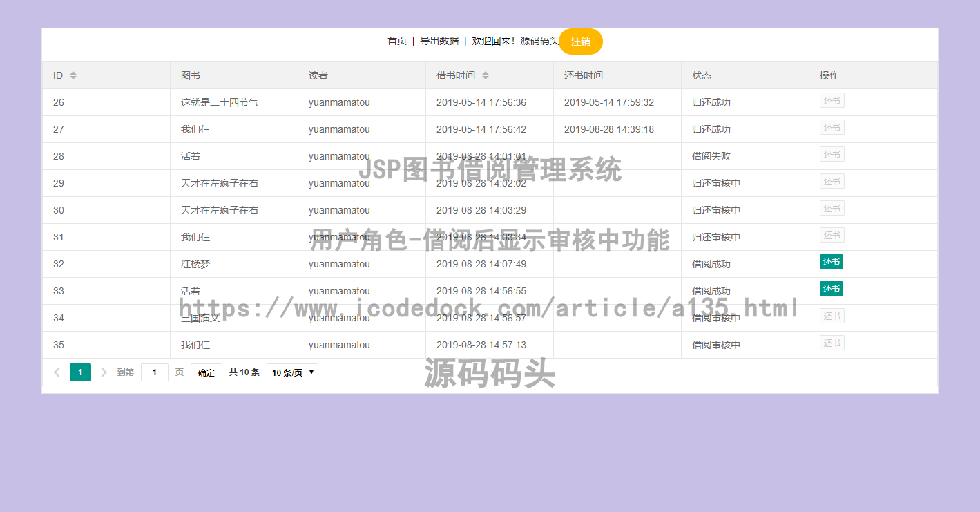Viewport: 980px width, 512px height.
Task: Click the page number input field
Action: pyautogui.click(x=155, y=372)
